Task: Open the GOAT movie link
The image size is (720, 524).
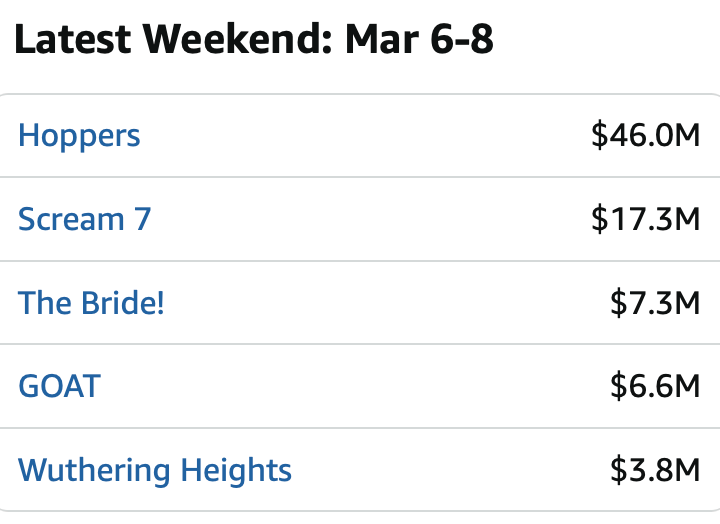Action: (59, 386)
